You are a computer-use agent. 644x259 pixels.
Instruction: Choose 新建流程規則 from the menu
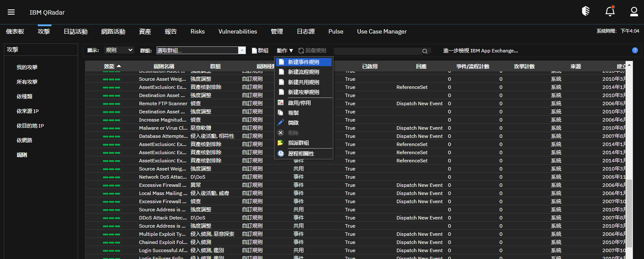coord(304,72)
